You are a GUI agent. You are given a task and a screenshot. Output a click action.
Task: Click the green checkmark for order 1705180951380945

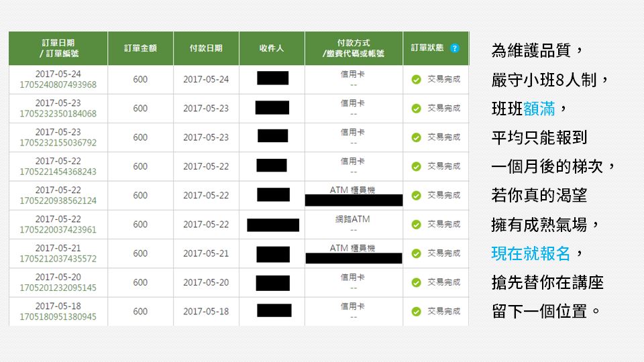click(416, 312)
